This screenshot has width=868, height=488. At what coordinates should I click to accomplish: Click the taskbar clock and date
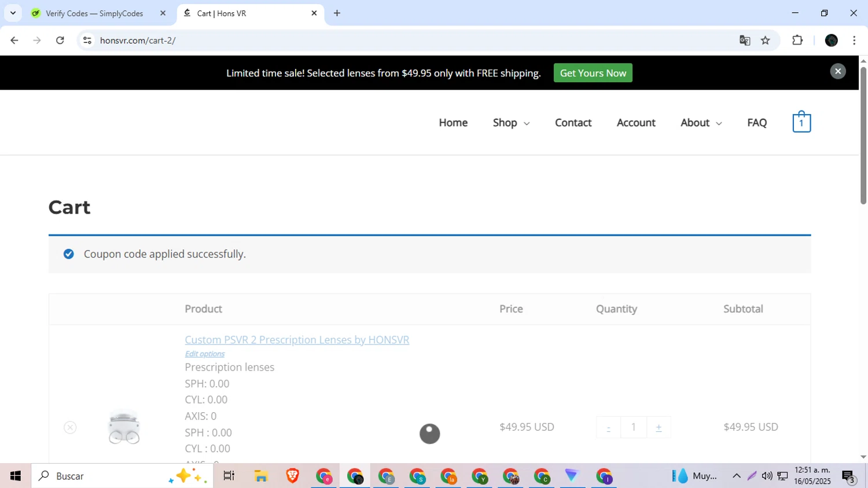[x=812, y=476]
